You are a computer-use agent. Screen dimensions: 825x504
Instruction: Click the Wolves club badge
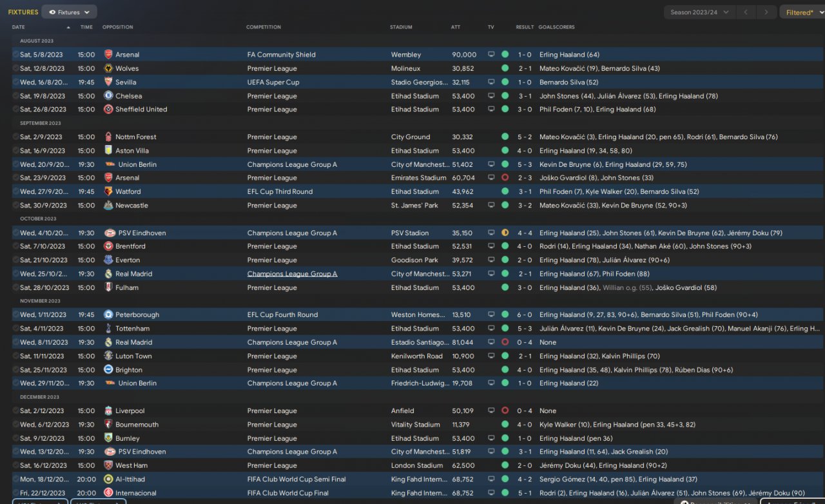[108, 68]
